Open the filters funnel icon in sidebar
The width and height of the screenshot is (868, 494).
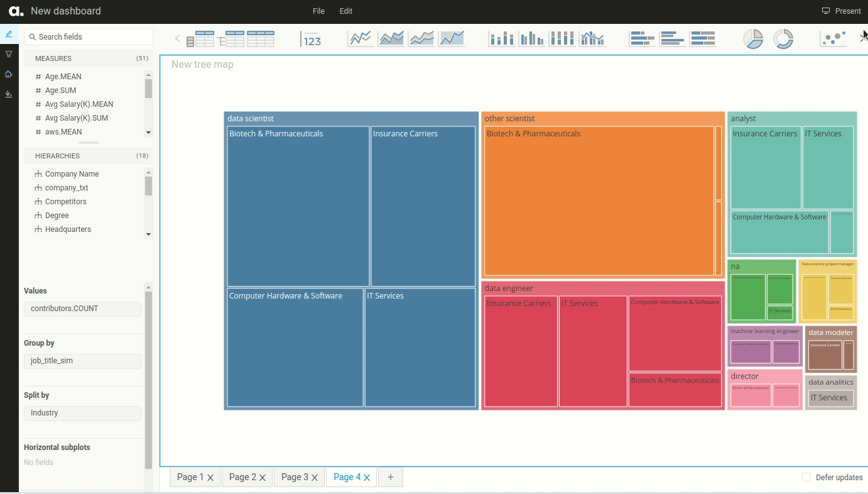pyautogui.click(x=9, y=54)
